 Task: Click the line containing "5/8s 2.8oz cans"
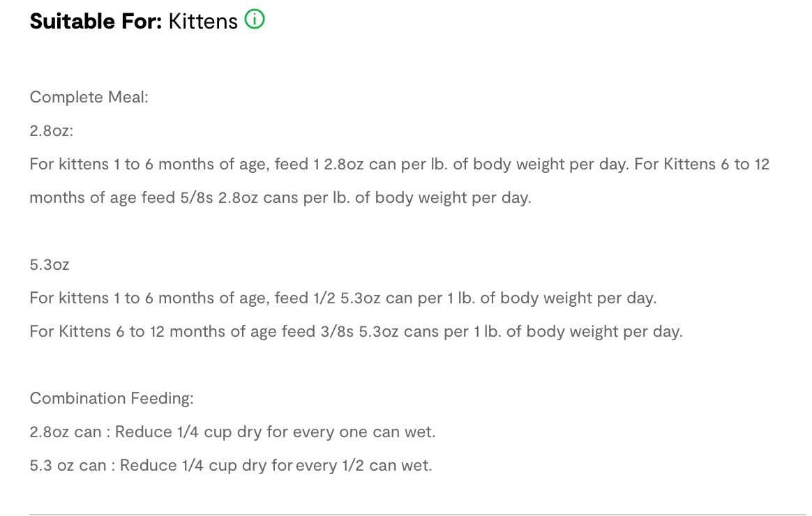pyautogui.click(x=280, y=197)
